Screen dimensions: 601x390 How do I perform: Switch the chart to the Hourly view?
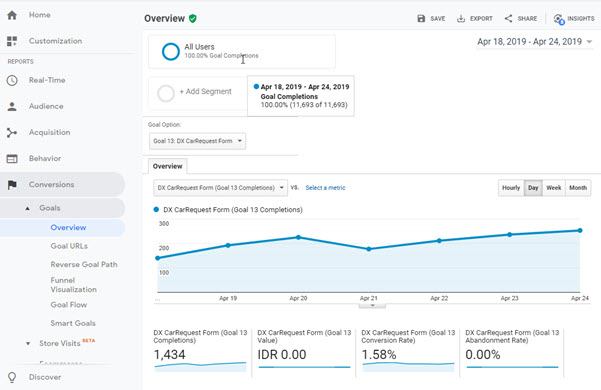click(511, 188)
